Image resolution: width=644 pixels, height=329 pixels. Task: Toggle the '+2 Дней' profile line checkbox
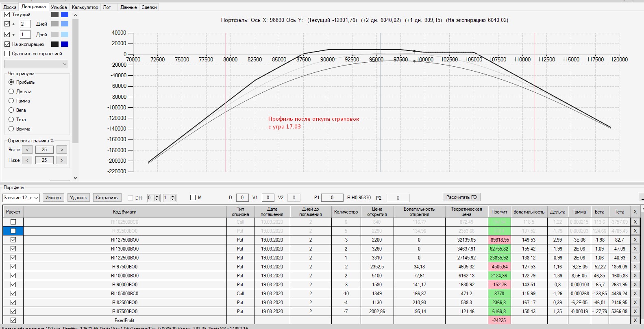(7, 24)
